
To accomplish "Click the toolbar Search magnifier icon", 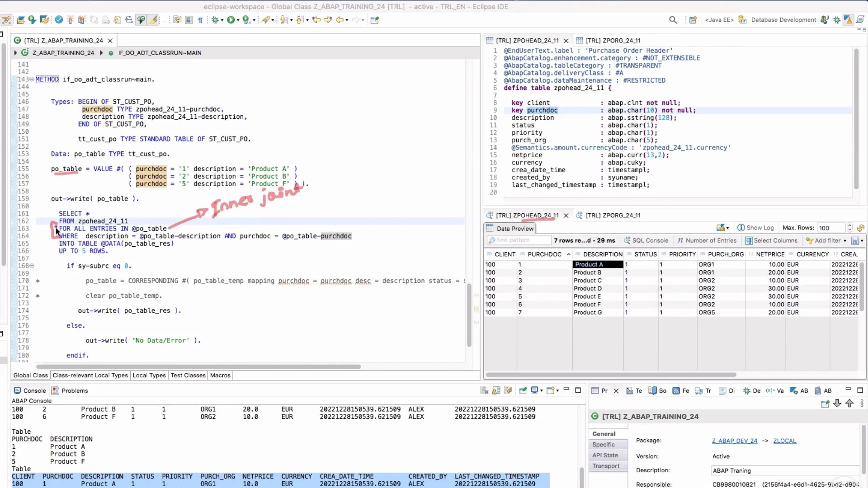I will coord(673,20).
